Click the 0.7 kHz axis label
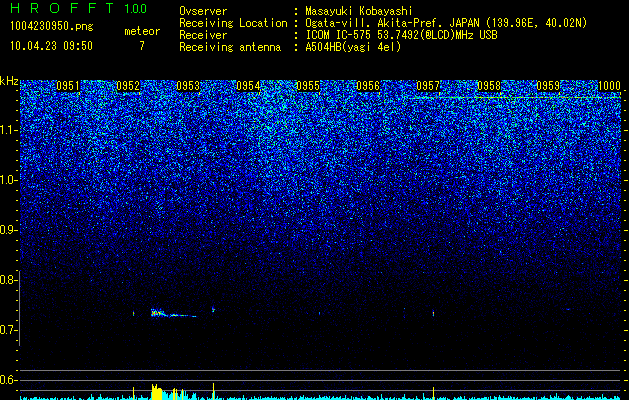Screen dimensions: 629x400 tap(8, 330)
